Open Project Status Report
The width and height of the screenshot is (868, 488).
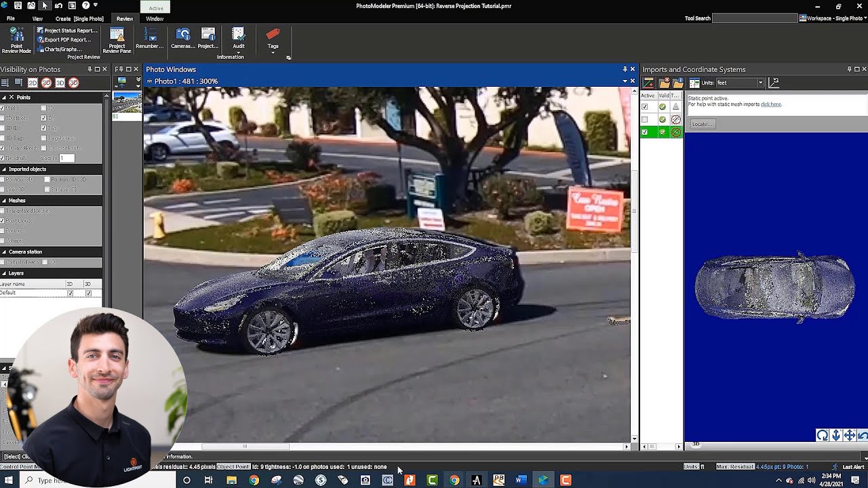pos(66,30)
